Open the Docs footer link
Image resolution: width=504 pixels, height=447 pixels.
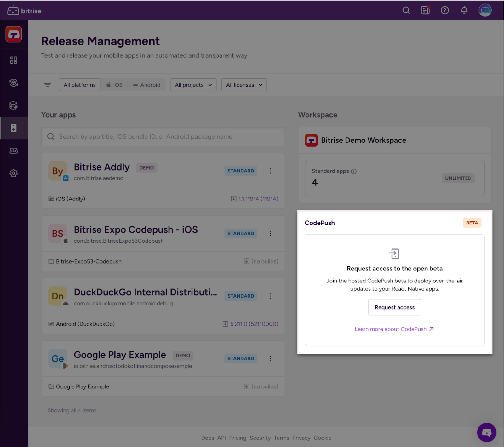pos(208,438)
